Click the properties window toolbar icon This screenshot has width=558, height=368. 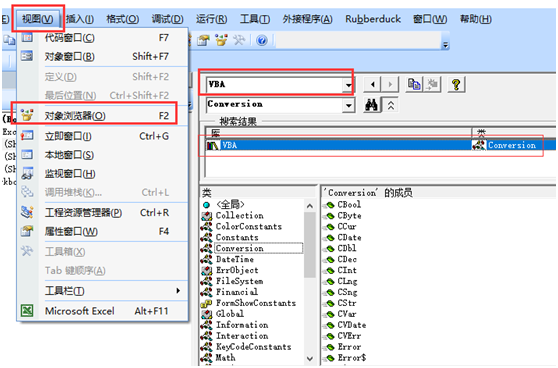tap(204, 41)
